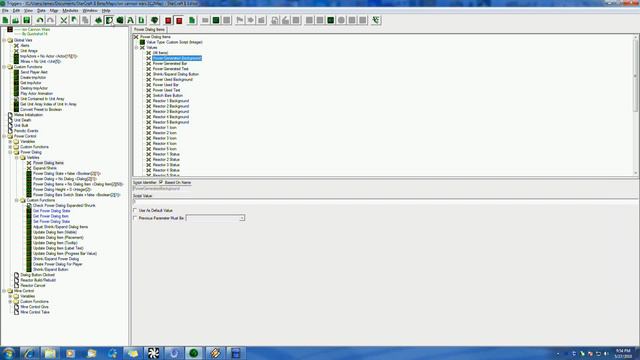The height and width of the screenshot is (360, 640).
Task: Open the pinwheel app on taskbar
Action: (153, 353)
